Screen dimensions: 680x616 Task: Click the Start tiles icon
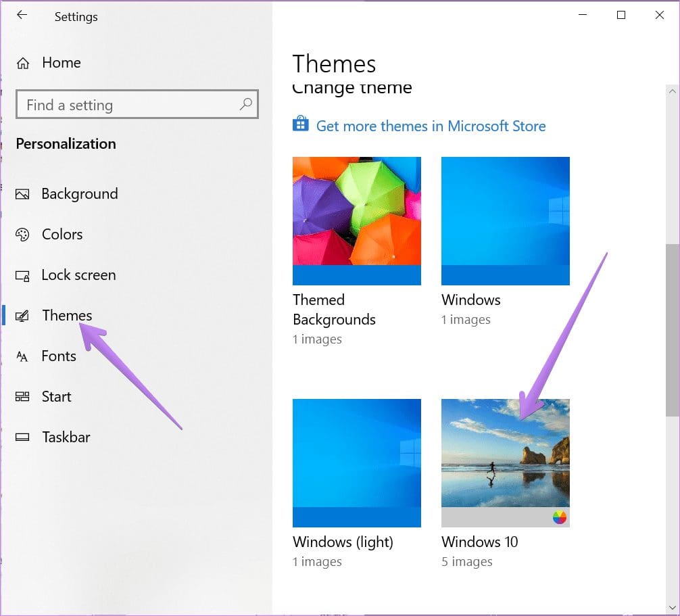22,396
